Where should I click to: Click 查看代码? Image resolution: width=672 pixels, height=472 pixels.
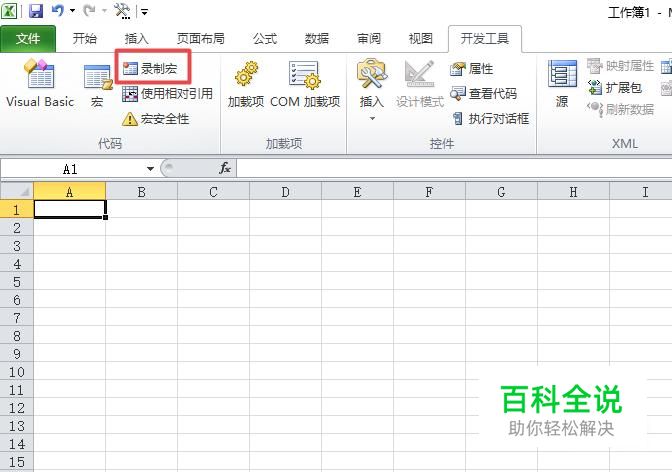483,93
